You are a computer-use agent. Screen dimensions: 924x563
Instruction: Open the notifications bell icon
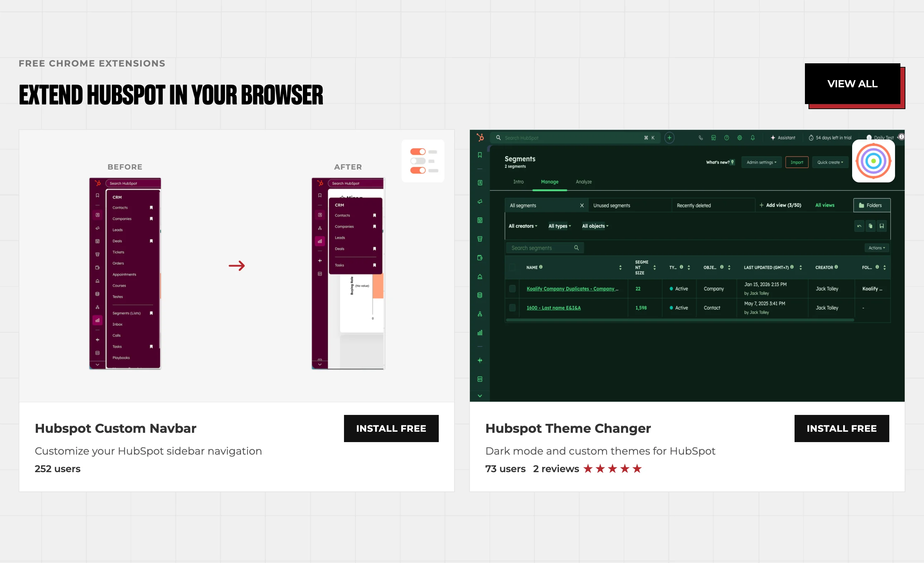click(x=753, y=138)
